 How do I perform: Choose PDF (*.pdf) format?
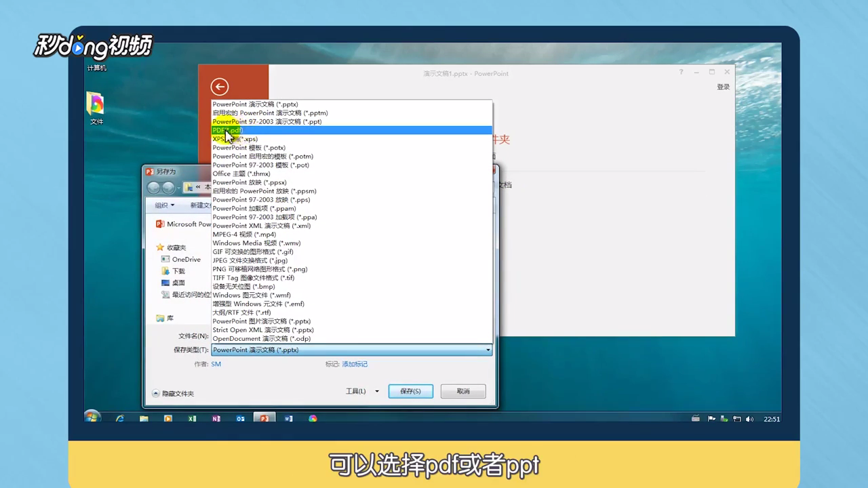[x=351, y=130]
